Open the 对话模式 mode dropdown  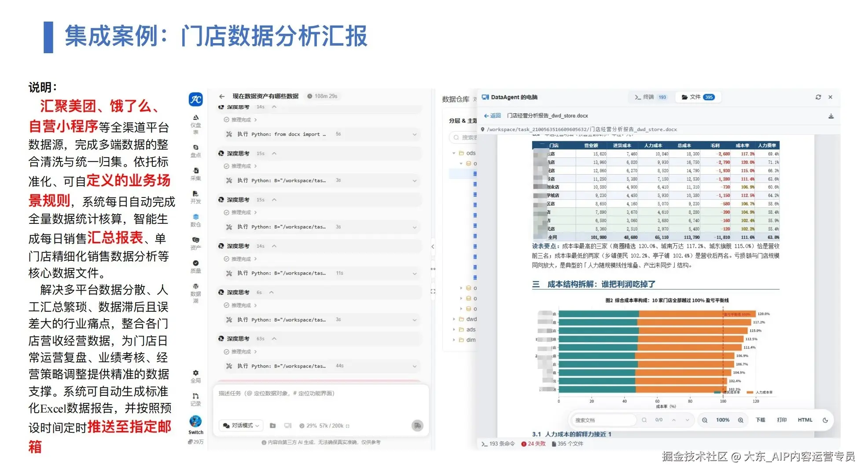point(241,425)
